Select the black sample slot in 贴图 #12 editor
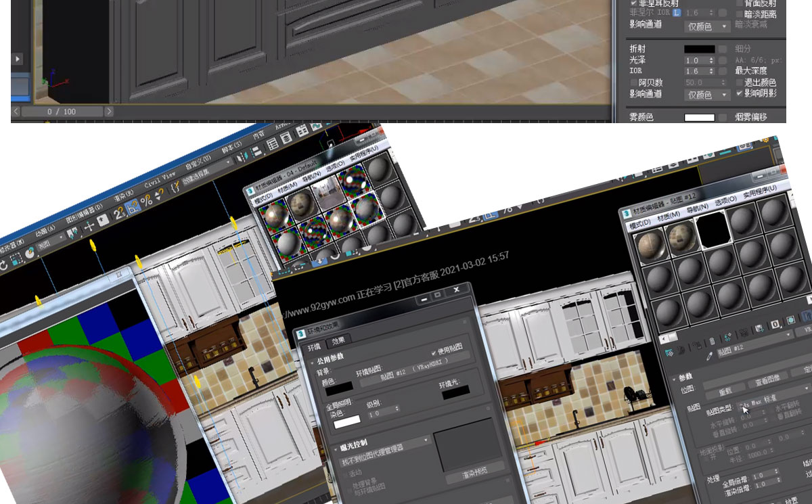Viewport: 812px width, 504px height. tap(713, 231)
